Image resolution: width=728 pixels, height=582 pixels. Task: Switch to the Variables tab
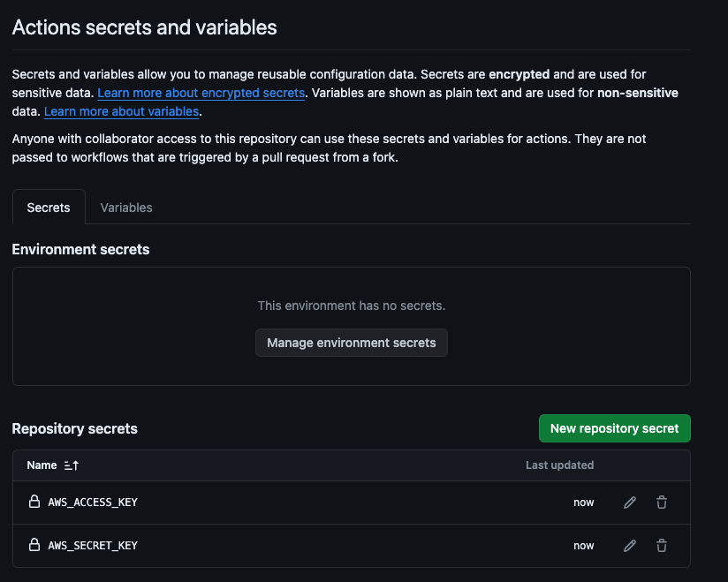point(125,207)
